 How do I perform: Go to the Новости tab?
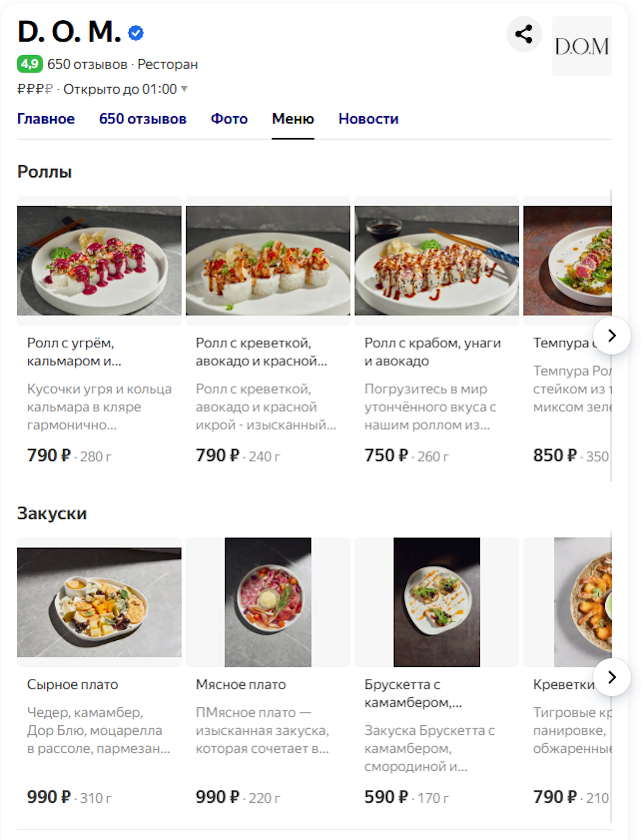(x=368, y=119)
